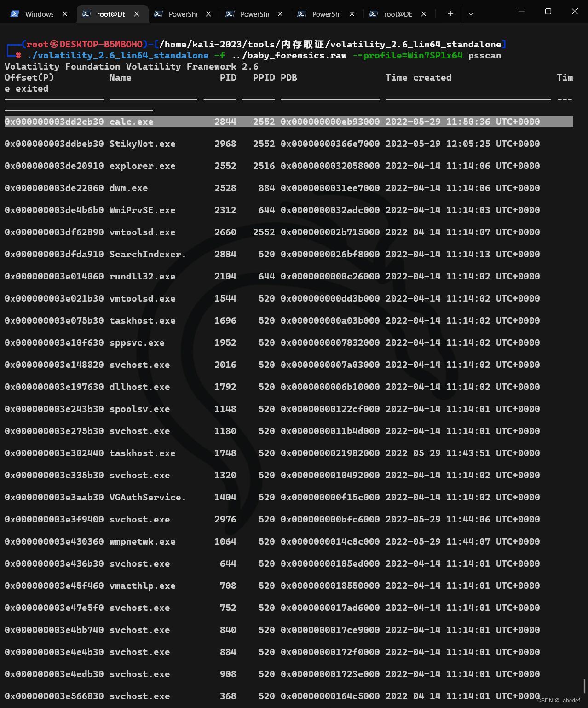Screen dimensions: 588x708
Task: Click the ../baby_forensics.raw file argument
Action: [289, 55]
